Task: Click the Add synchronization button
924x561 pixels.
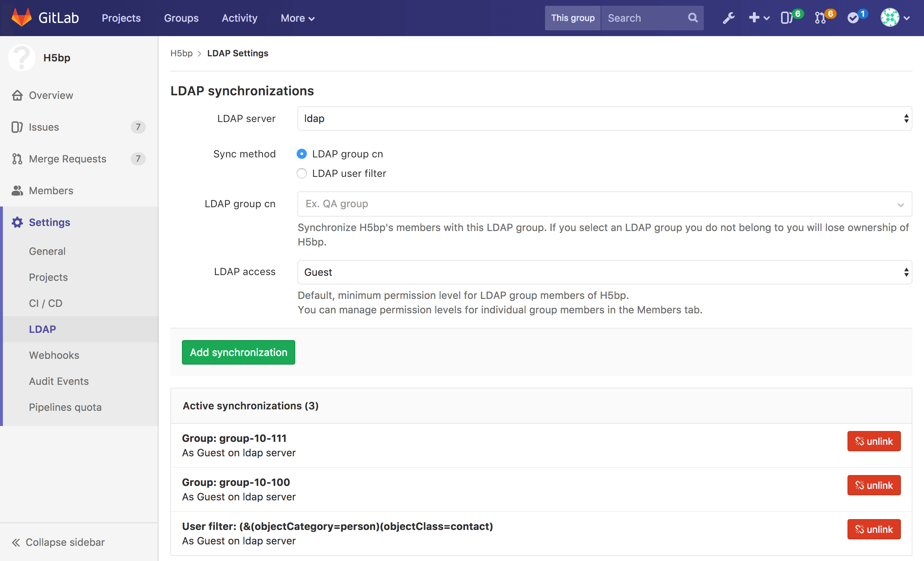Action: click(x=238, y=352)
